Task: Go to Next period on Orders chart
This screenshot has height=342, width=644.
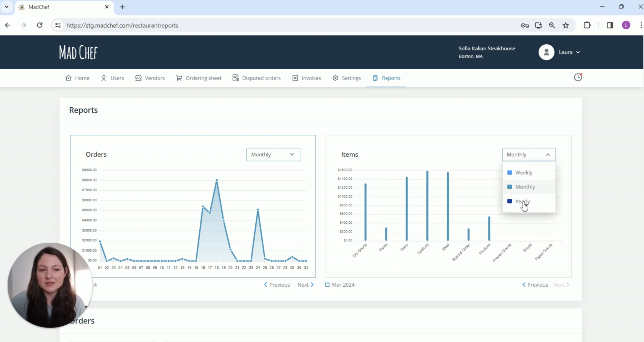Action: click(x=306, y=285)
